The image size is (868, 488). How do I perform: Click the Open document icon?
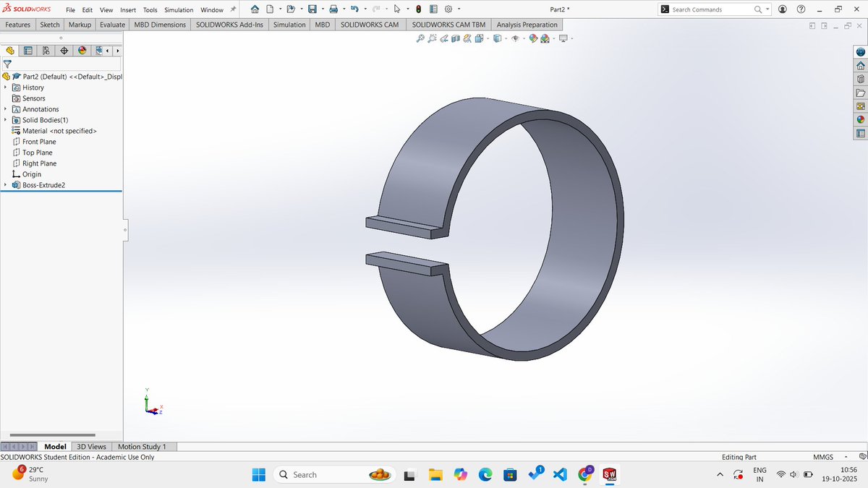click(291, 9)
